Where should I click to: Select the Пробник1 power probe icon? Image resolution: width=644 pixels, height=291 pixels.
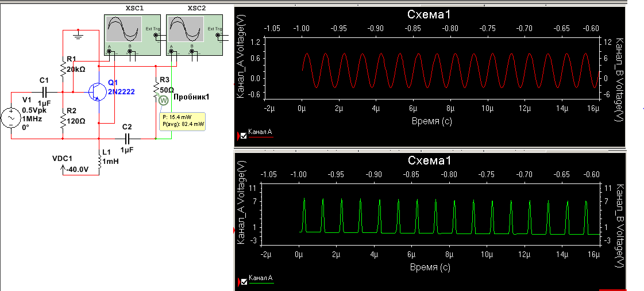(x=163, y=101)
